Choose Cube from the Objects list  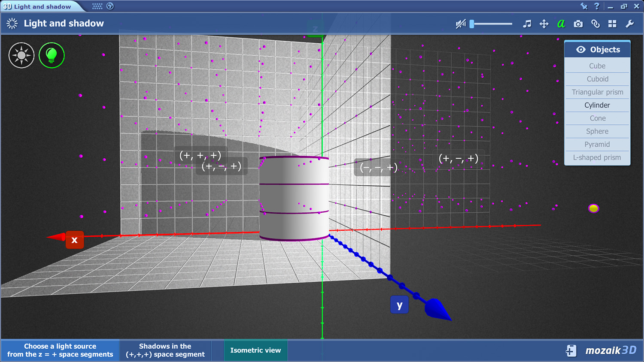tap(597, 66)
